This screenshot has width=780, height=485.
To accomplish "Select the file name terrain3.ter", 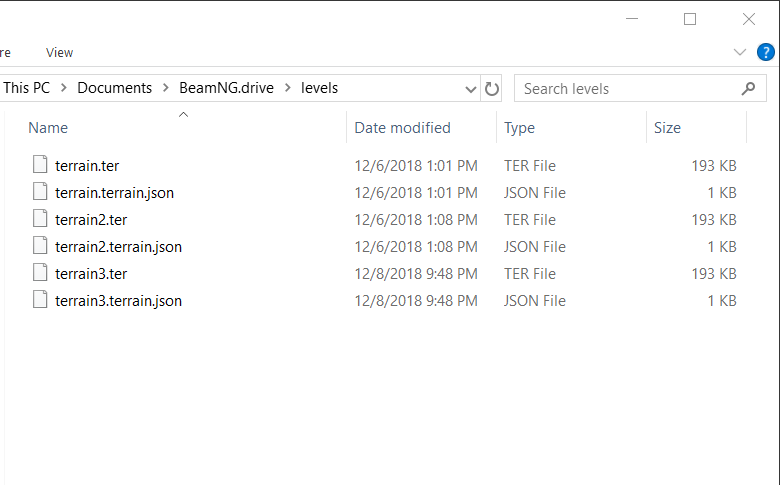I will 91,274.
